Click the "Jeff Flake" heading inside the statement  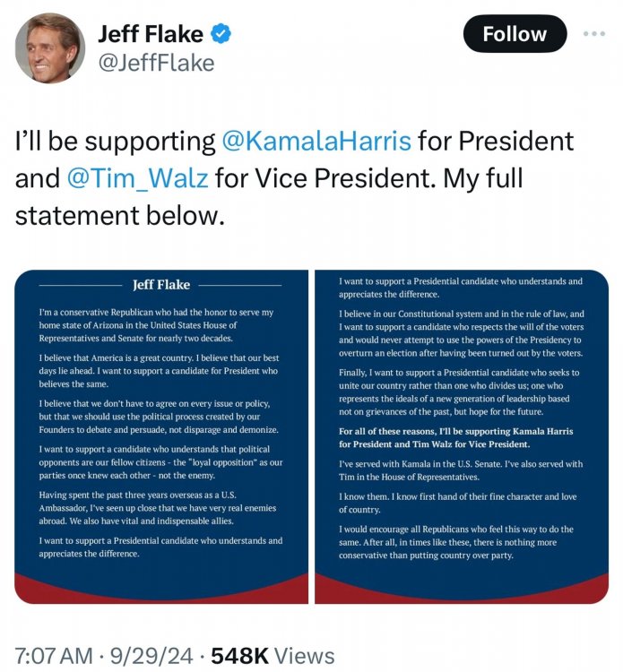click(x=161, y=284)
